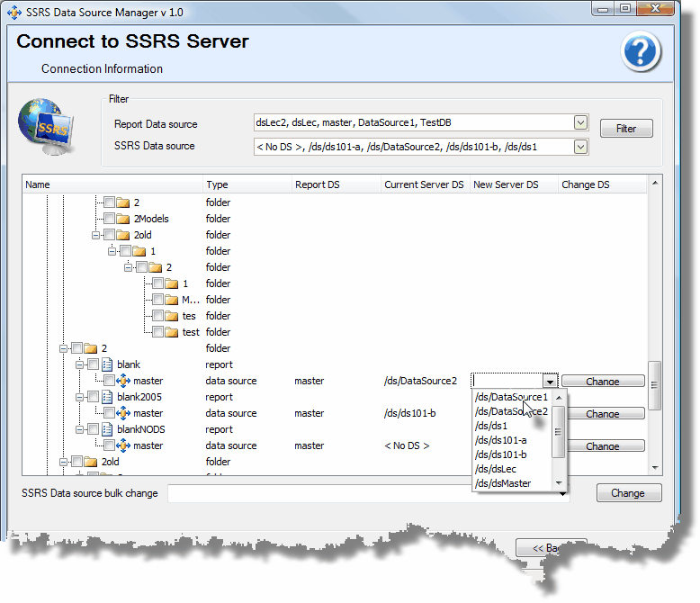This screenshot has height=603, width=700.
Task: Click the data source icon under blank2005
Action: click(x=123, y=413)
